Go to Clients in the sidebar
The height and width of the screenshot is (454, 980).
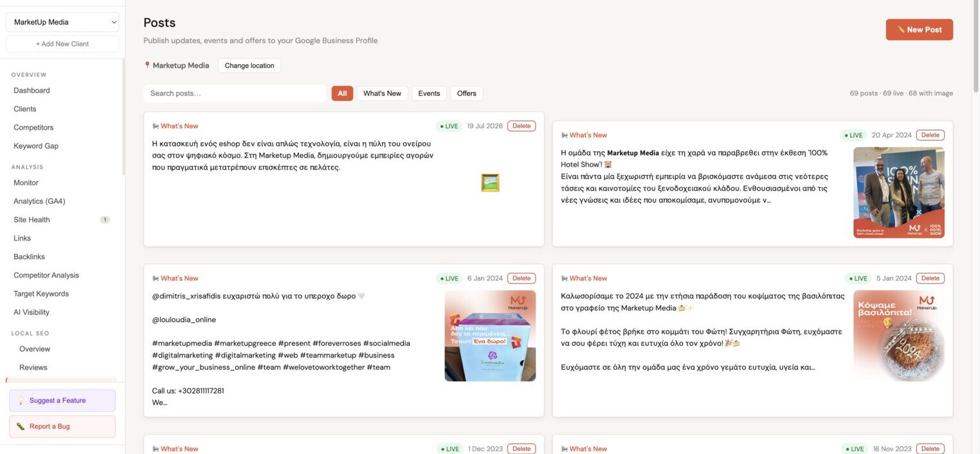click(25, 109)
